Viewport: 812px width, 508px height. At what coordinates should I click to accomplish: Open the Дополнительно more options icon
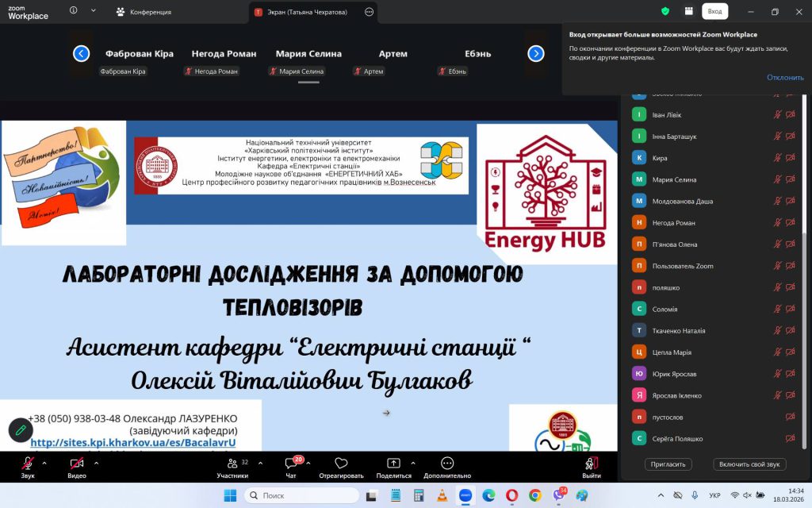(447, 464)
